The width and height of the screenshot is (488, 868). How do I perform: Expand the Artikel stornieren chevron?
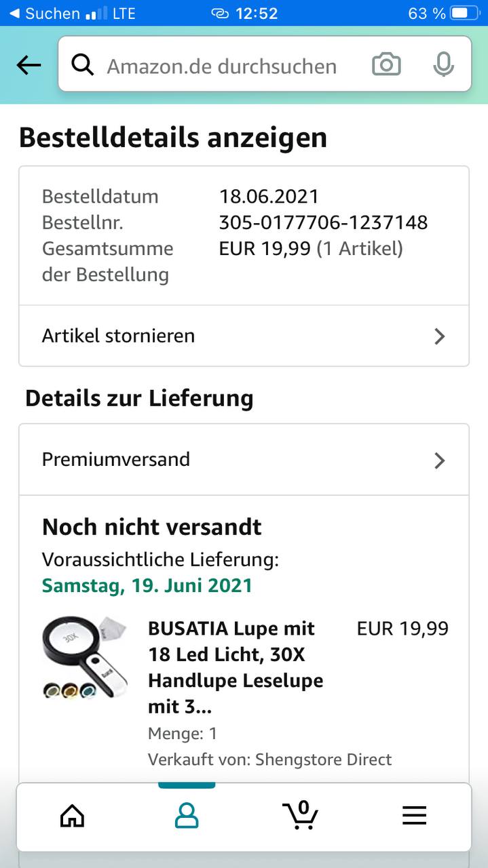(440, 336)
